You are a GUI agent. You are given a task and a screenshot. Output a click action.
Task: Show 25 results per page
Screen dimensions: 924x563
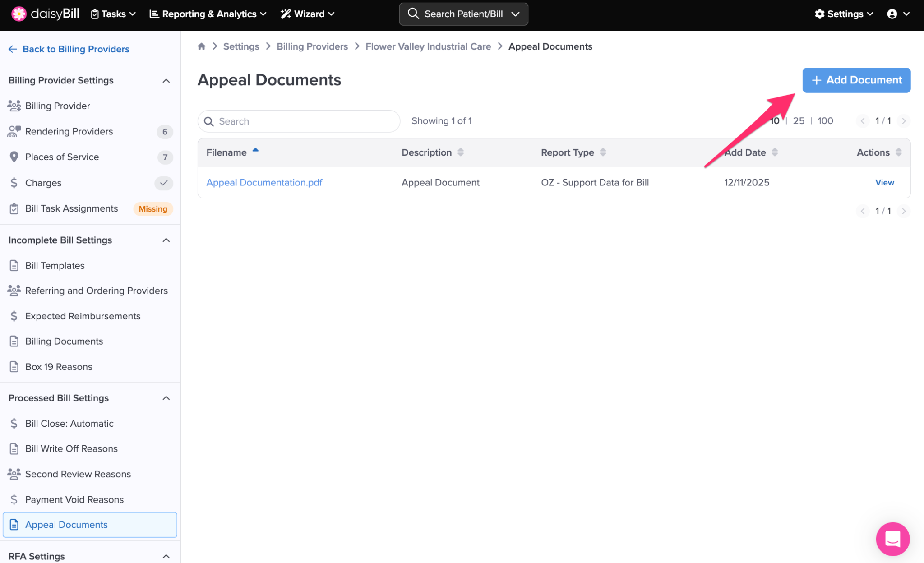pos(798,121)
